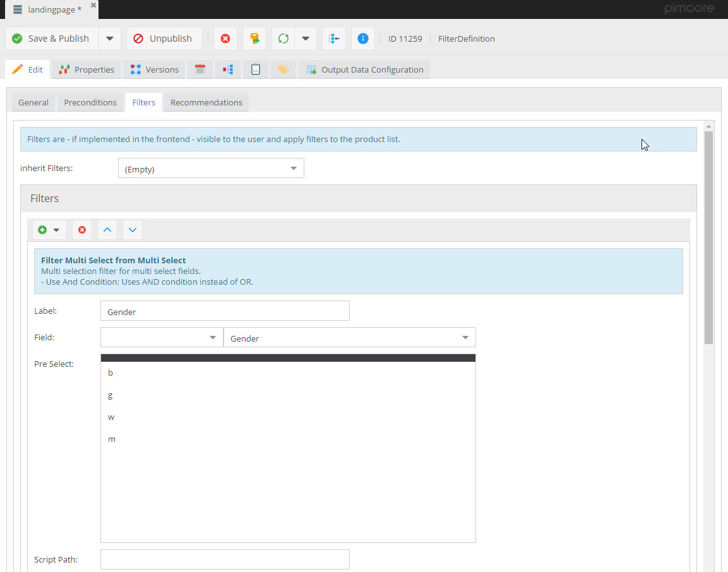Move the filter down with the down arrow

[x=133, y=230]
